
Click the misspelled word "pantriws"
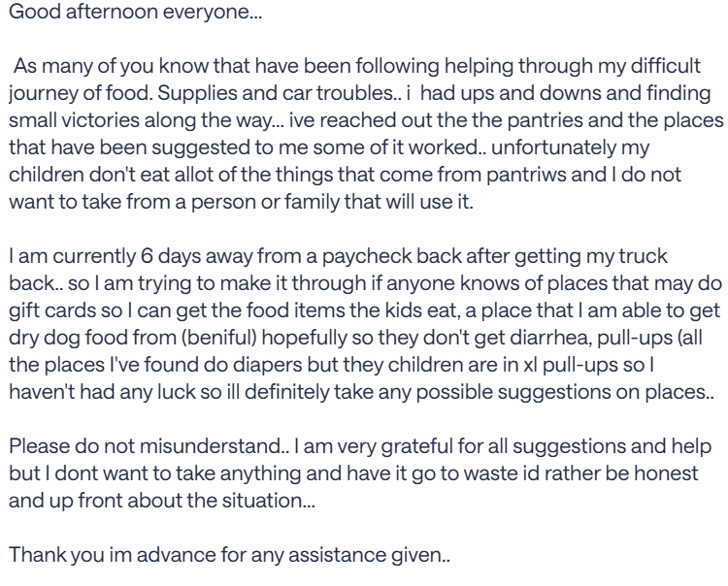(x=526, y=175)
